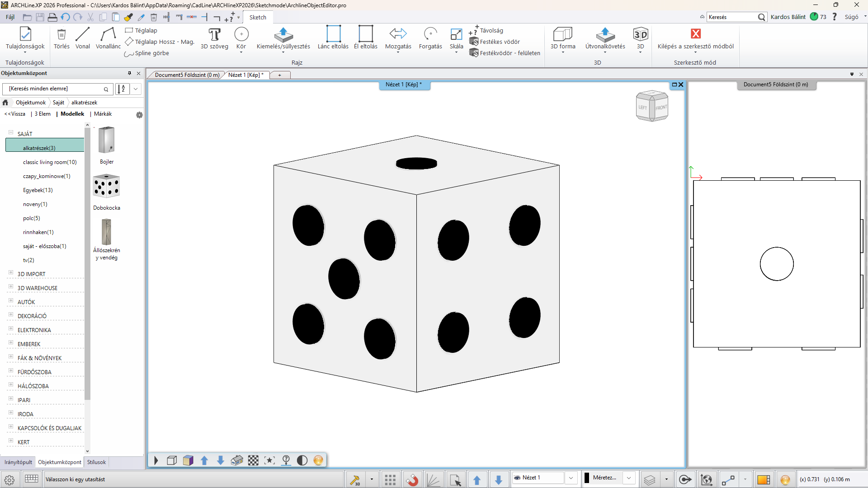The height and width of the screenshot is (488, 868).
Task: Open the Nézet 1 view dropdown
Action: pyautogui.click(x=571, y=478)
